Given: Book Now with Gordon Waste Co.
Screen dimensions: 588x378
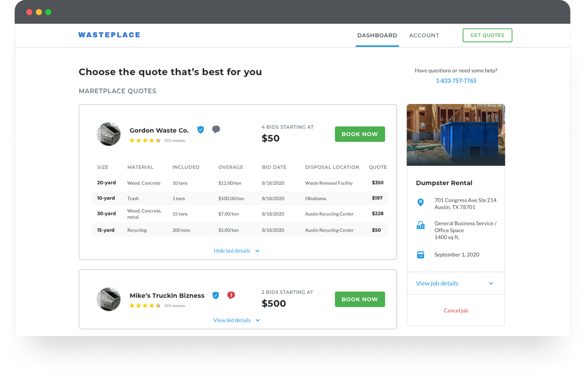Looking at the screenshot, I should pos(360,134).
